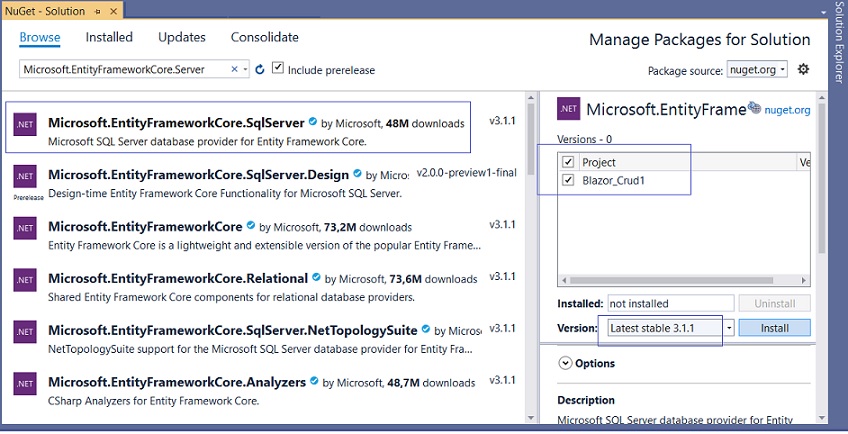
Task: Select Microsoft.EntityFrameworkCore.Relational package title
Action: [x=178, y=279]
